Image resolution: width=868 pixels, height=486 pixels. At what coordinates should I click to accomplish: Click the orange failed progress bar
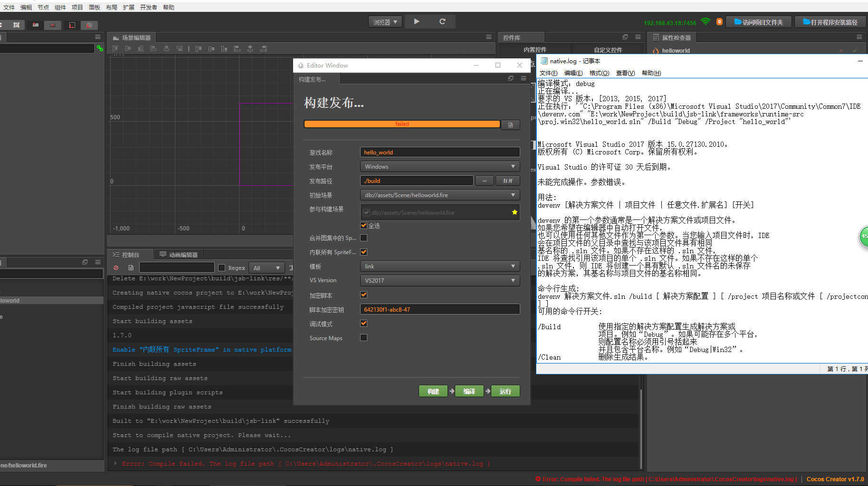(402, 124)
